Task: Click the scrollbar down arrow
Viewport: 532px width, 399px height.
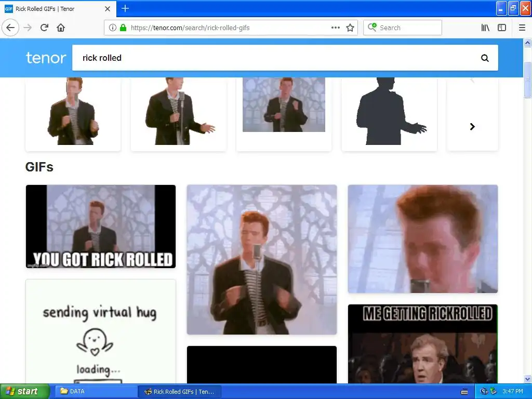Action: pyautogui.click(x=527, y=379)
